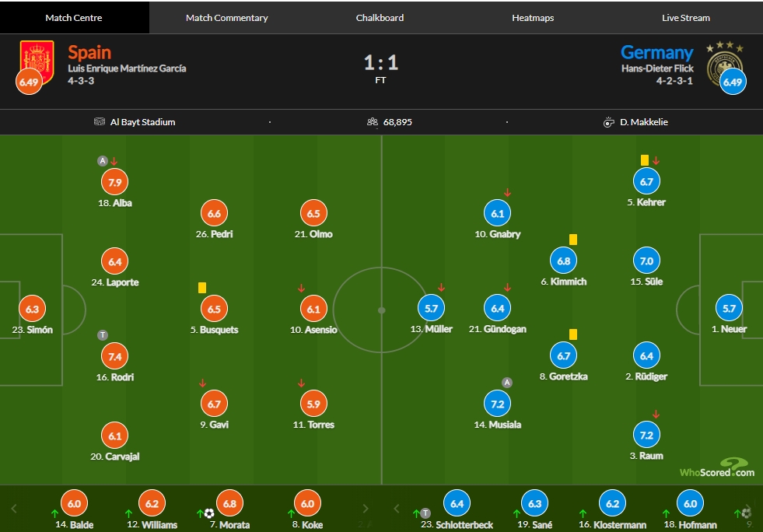Click Musiala's 7.2 rating circle
Screen dimensions: 763x532
(497, 404)
